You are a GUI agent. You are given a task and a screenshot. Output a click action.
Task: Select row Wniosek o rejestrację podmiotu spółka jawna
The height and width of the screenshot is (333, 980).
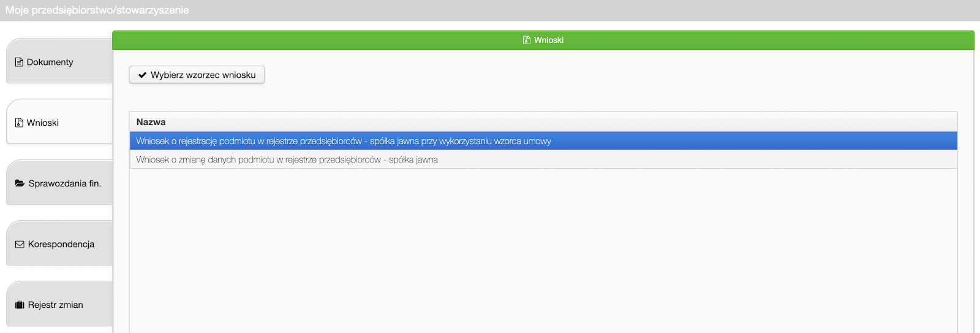pos(543,141)
